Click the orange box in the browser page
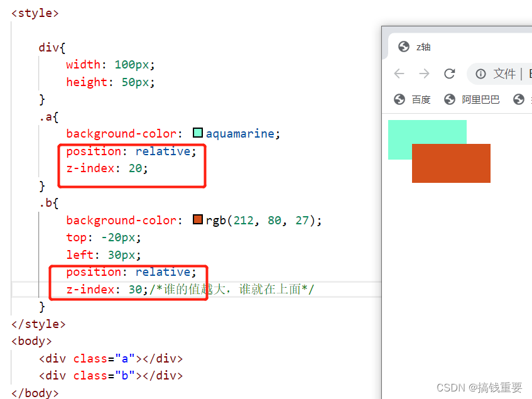Screen dimensions: 532x399 (x=451, y=163)
